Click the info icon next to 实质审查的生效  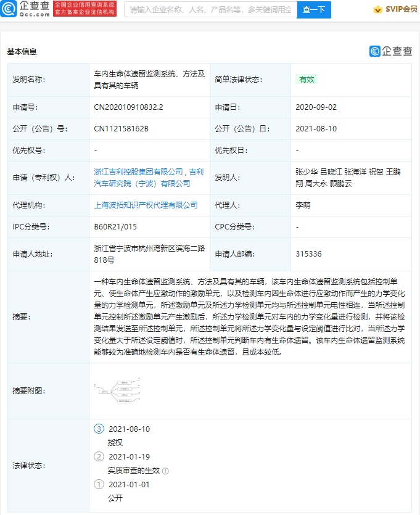tap(165, 471)
